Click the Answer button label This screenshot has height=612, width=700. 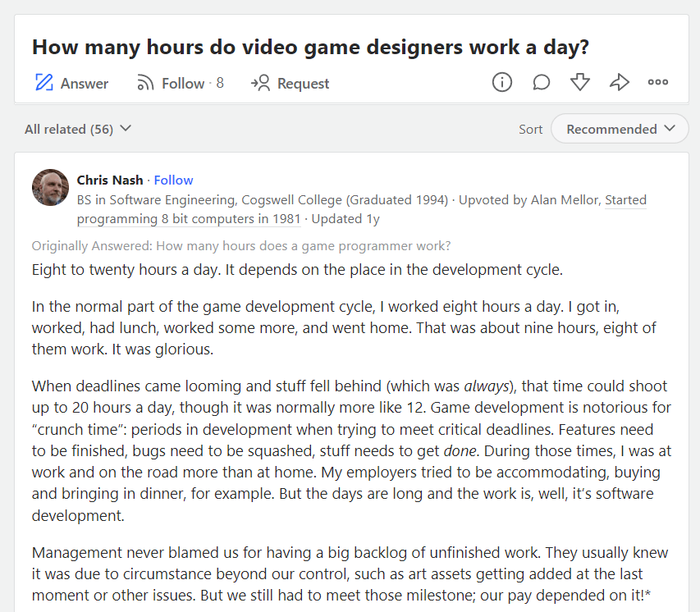click(x=85, y=83)
